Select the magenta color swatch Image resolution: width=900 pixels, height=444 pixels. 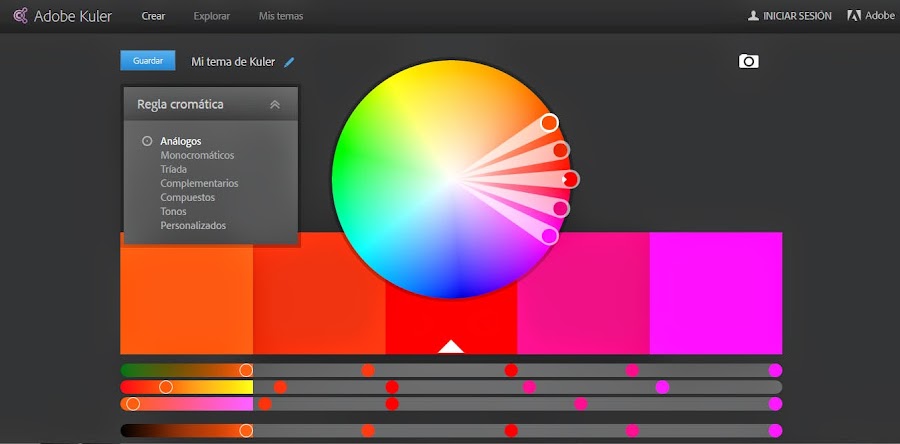716,293
